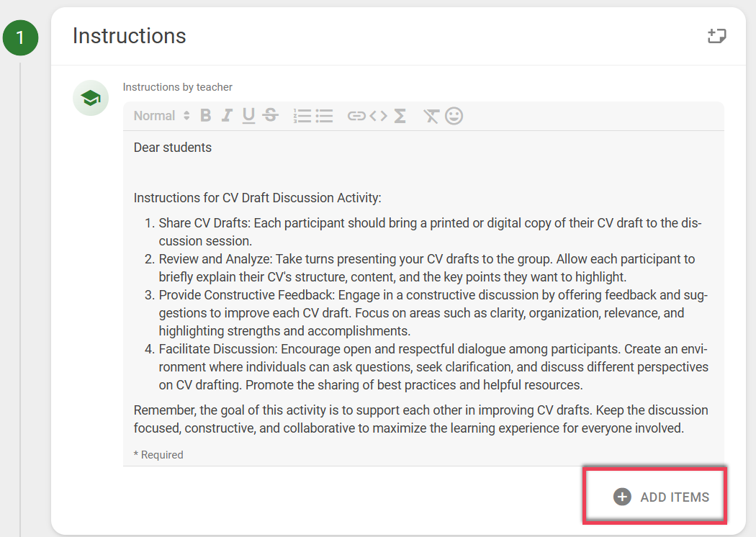
Task: Insert a hyperlink using the link icon
Action: [356, 115]
